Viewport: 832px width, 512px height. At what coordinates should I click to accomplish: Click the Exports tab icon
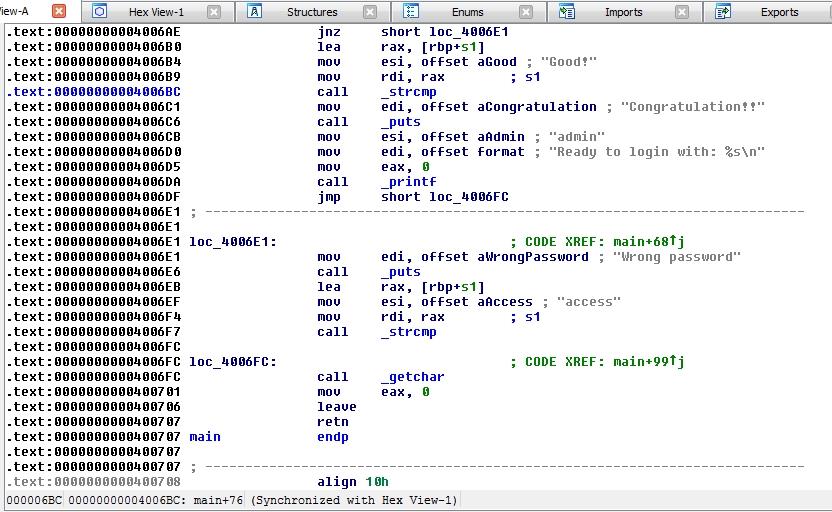pos(723,11)
